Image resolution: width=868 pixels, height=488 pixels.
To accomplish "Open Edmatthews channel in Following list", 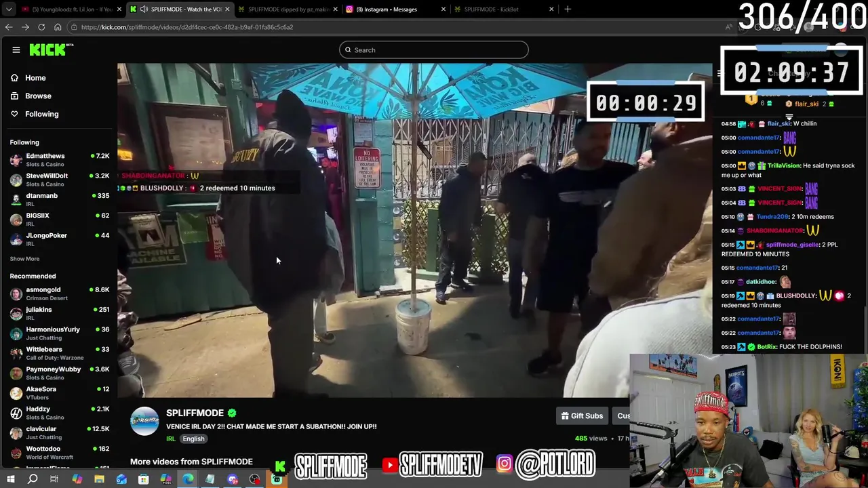I will click(x=60, y=160).
